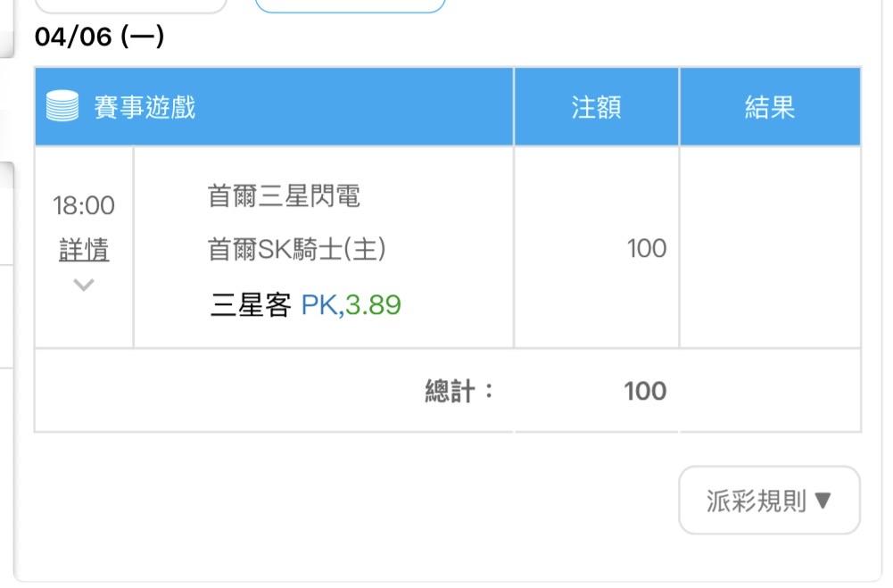This screenshot has width=893, height=588.
Task: Open the 詳情 details link
Action: [x=84, y=250]
